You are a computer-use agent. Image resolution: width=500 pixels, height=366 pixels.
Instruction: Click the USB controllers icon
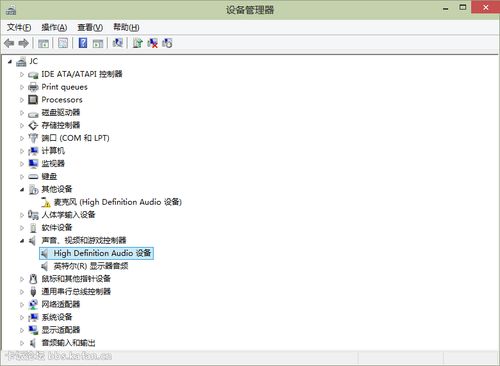(x=33, y=292)
